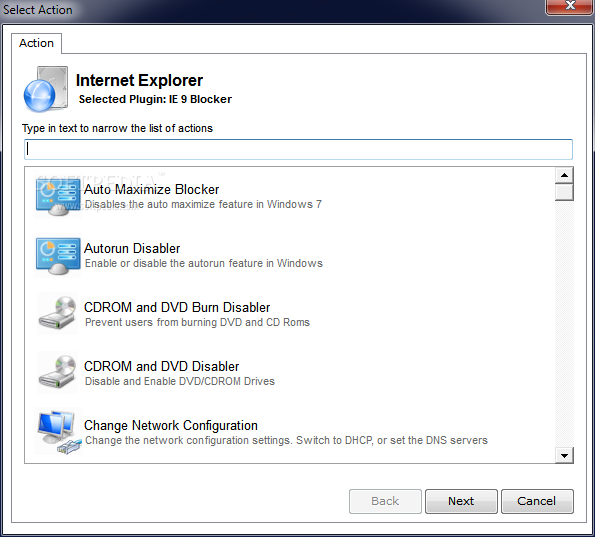The width and height of the screenshot is (595, 537).
Task: Click the Auto Maximize Blocker icon
Action: [58, 197]
